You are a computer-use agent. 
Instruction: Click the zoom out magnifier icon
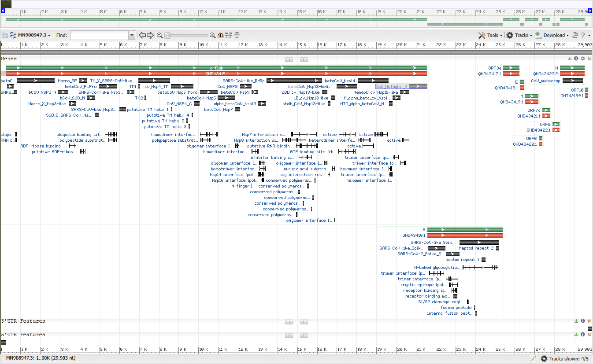160,35
